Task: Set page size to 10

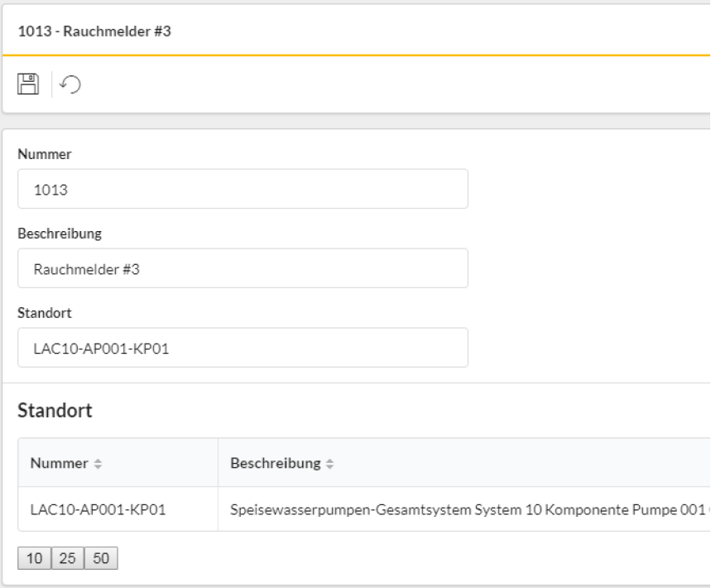Action: pyautogui.click(x=34, y=559)
